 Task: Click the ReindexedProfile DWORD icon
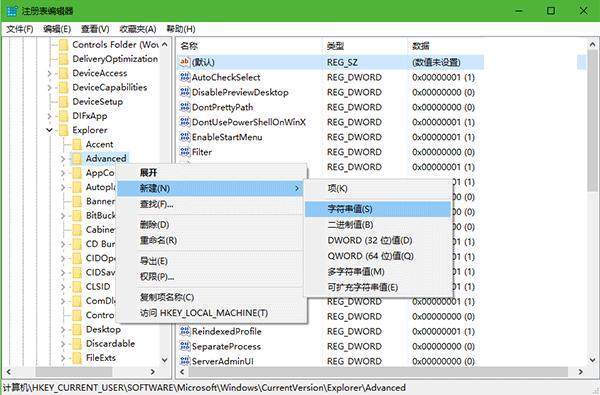tap(185, 331)
